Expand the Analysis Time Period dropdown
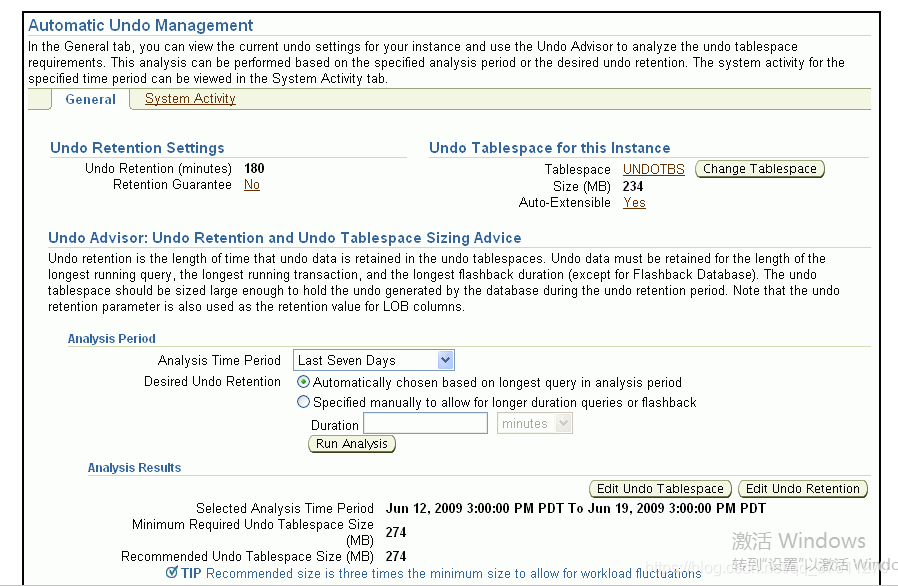This screenshot has width=898, height=586. [x=373, y=360]
